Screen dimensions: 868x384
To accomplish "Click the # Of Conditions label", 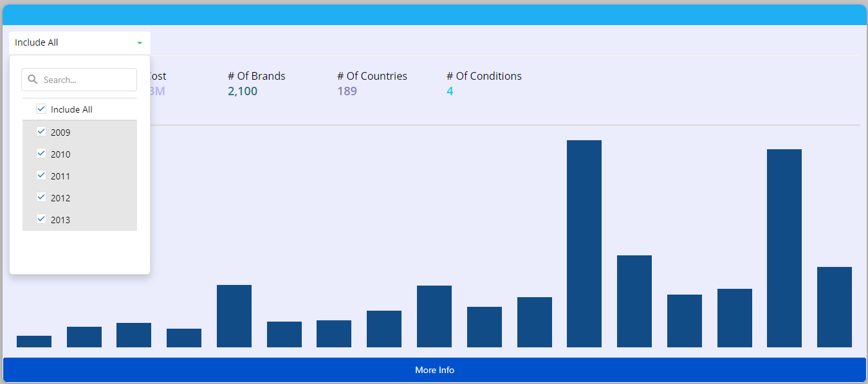I will (484, 76).
